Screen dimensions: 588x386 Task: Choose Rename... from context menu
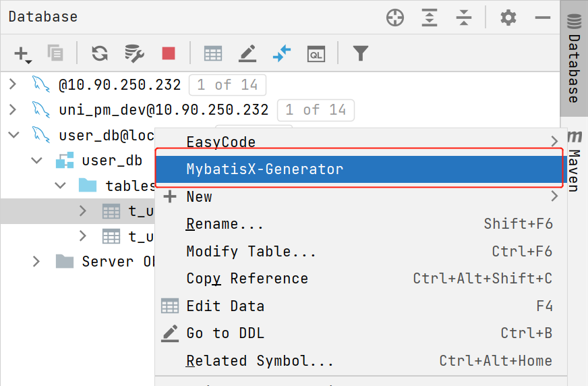point(361,224)
